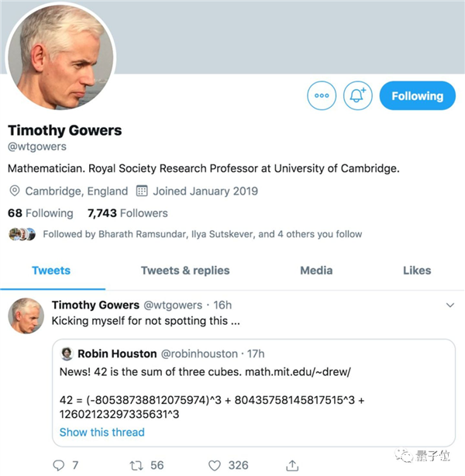
Task: Open the 7,743 Followers list
Action: pyautogui.click(x=128, y=212)
